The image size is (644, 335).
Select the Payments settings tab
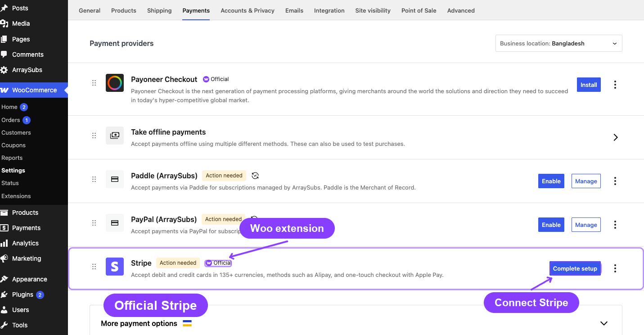(196, 10)
